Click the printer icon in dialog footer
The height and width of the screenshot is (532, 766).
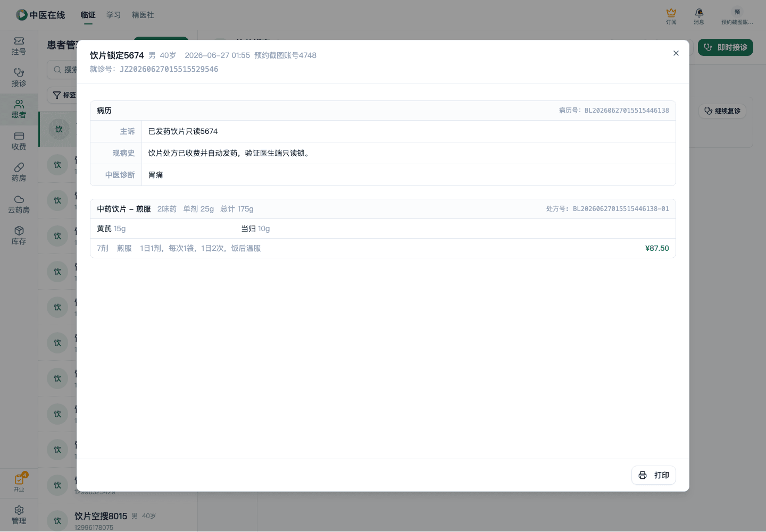[x=643, y=475]
